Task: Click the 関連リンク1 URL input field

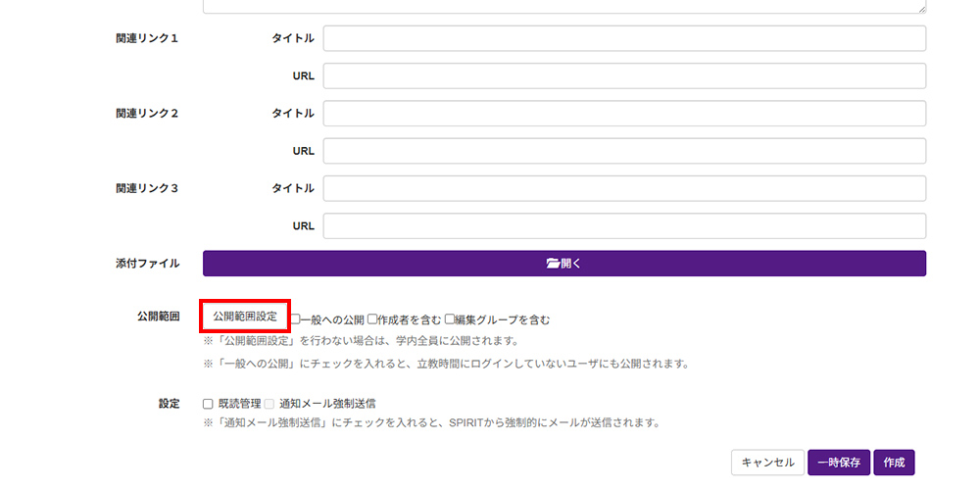Action: (x=624, y=75)
